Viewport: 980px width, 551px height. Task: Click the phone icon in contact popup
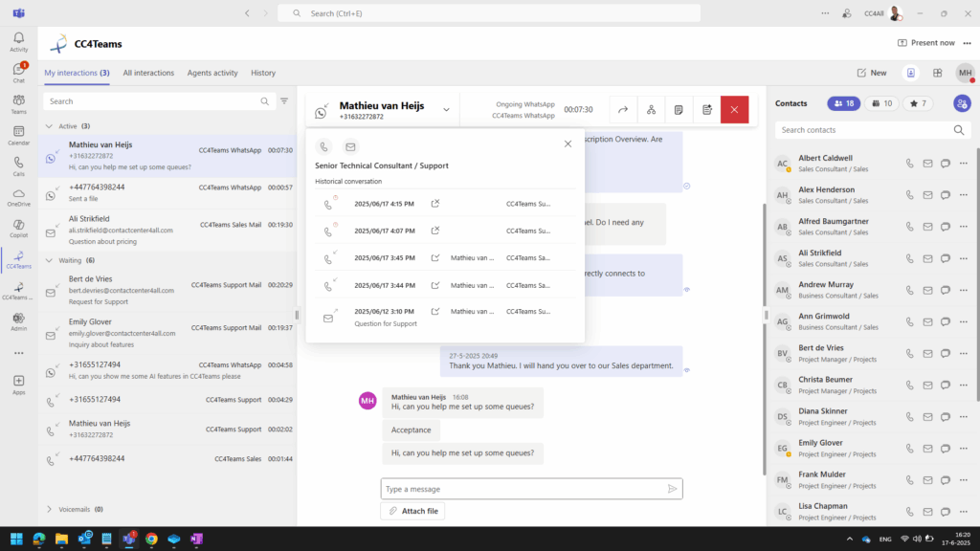[x=323, y=146]
